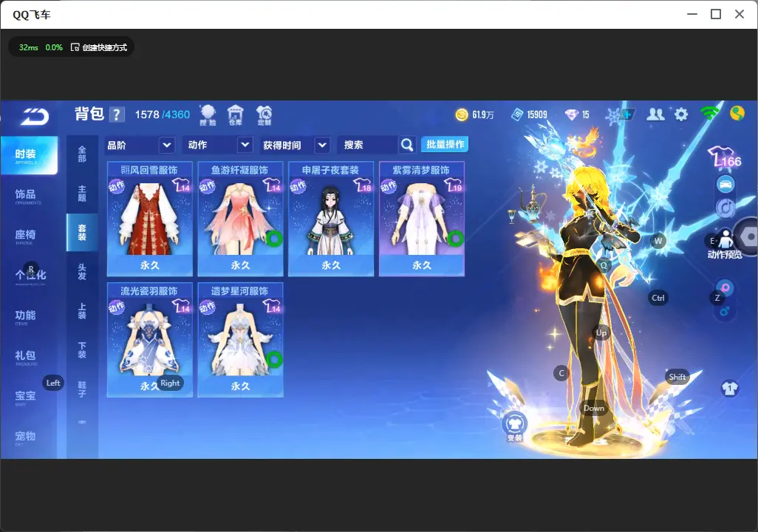Click the yellow globe icon
Viewport: 758px width, 532px height.
click(737, 114)
